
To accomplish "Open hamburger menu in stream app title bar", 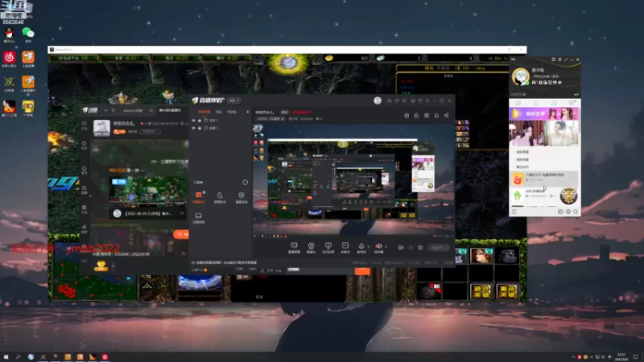I will tap(427, 101).
